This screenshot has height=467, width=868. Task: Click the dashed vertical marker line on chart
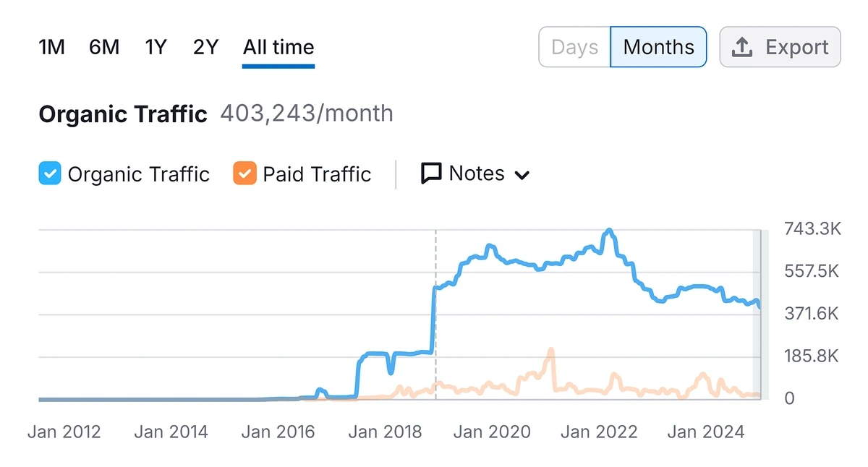click(x=435, y=314)
